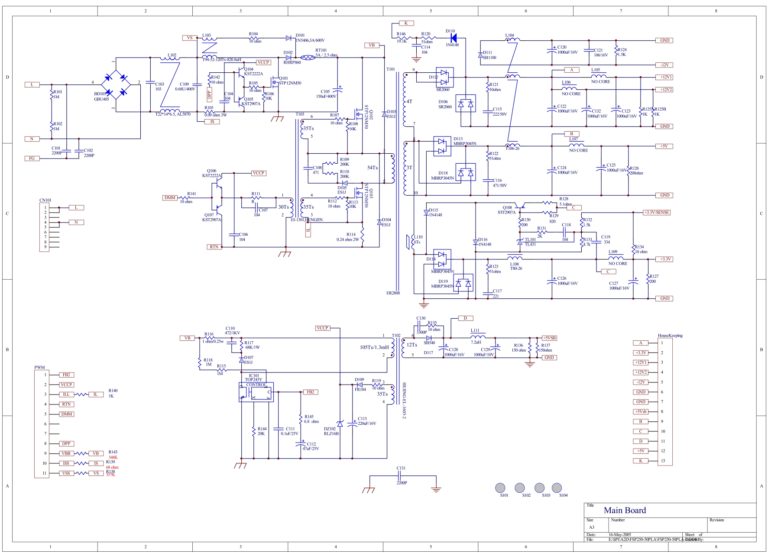Viewport: 768px width, 553px height.
Task: Select the L102 common-mode choke symbol
Action: coord(170,84)
